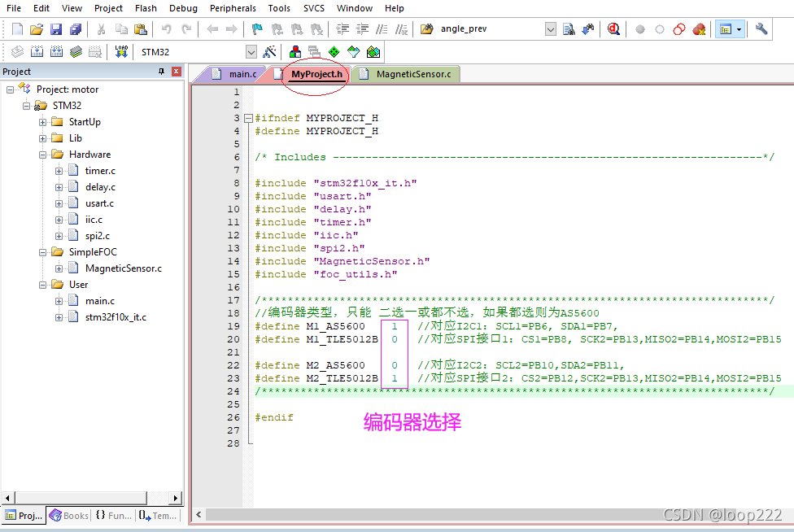Expand Lib folder

click(x=42, y=138)
